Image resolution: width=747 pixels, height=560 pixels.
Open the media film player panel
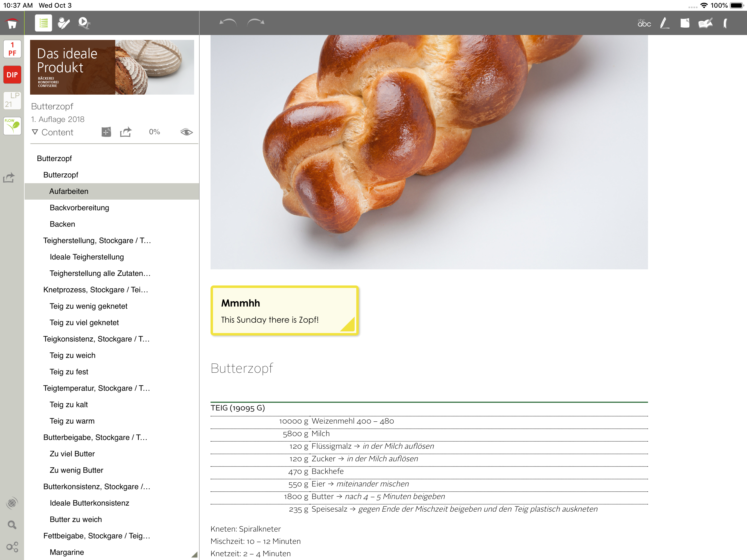pyautogui.click(x=84, y=23)
